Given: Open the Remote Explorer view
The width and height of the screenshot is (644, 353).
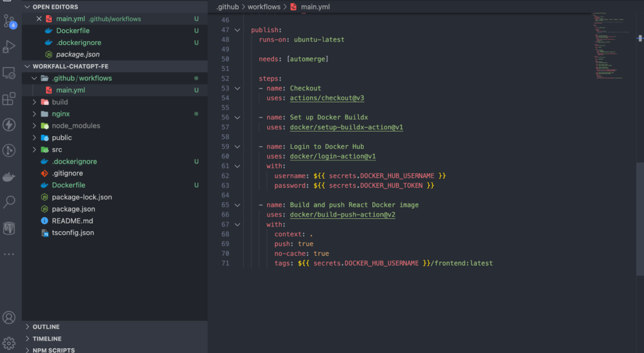Looking at the screenshot, I should [x=9, y=73].
